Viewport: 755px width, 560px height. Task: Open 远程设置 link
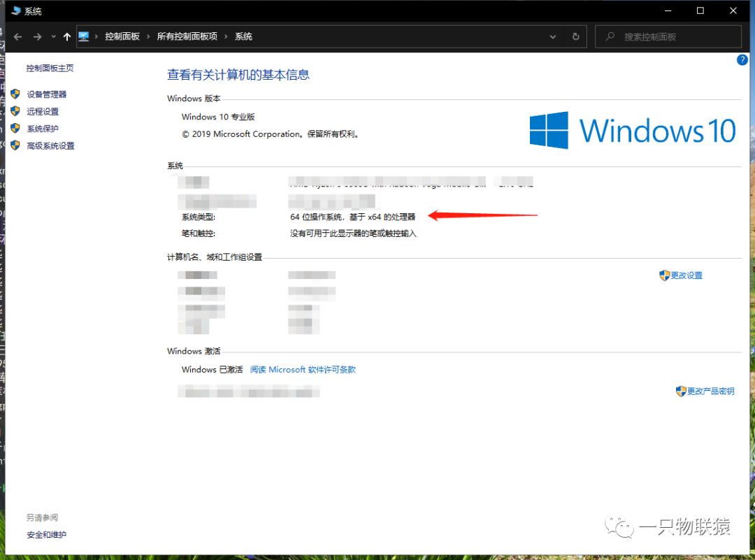43,112
